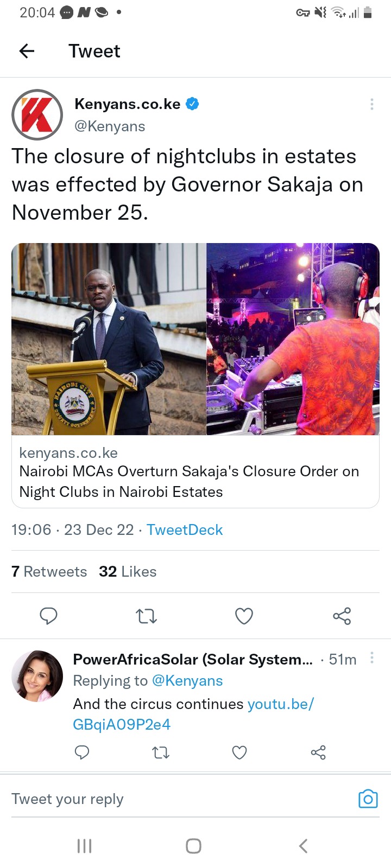Image resolution: width=391 pixels, height=868 pixels.
Task: View the 32 Likes list
Action: [x=128, y=572]
